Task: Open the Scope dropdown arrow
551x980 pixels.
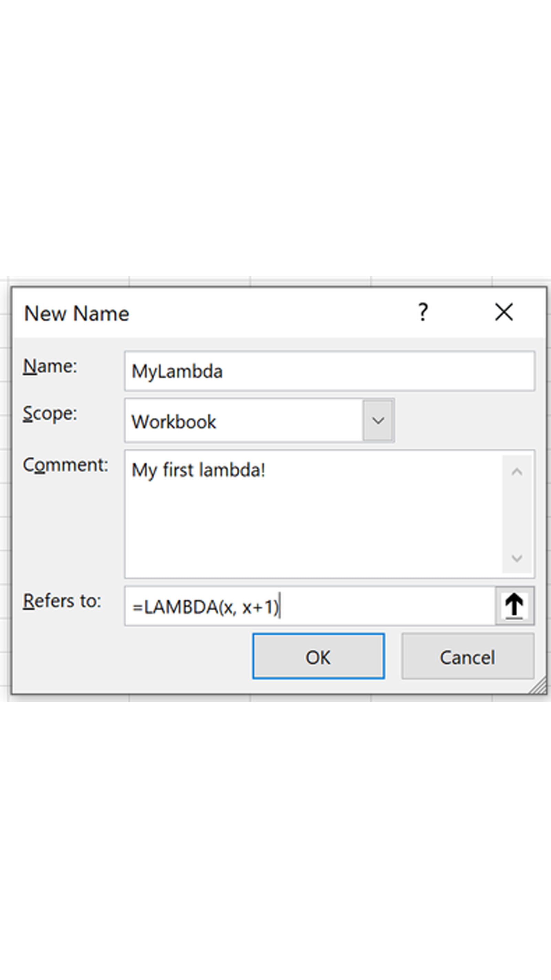Action: point(378,421)
